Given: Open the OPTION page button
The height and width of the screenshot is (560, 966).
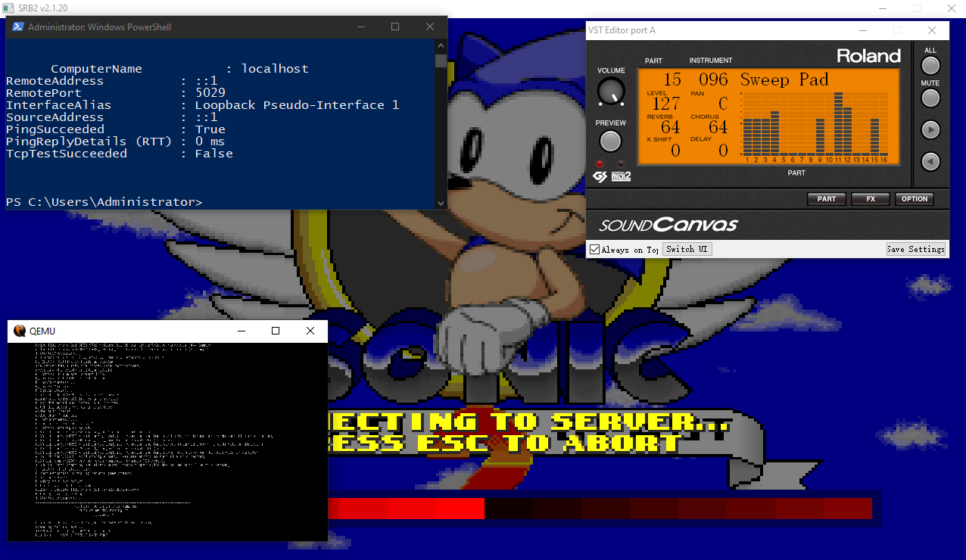Looking at the screenshot, I should [x=915, y=199].
